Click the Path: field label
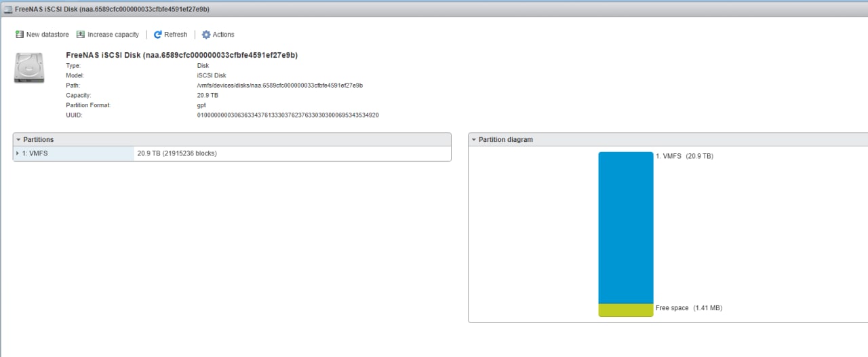This screenshot has width=868, height=357. pos(73,86)
